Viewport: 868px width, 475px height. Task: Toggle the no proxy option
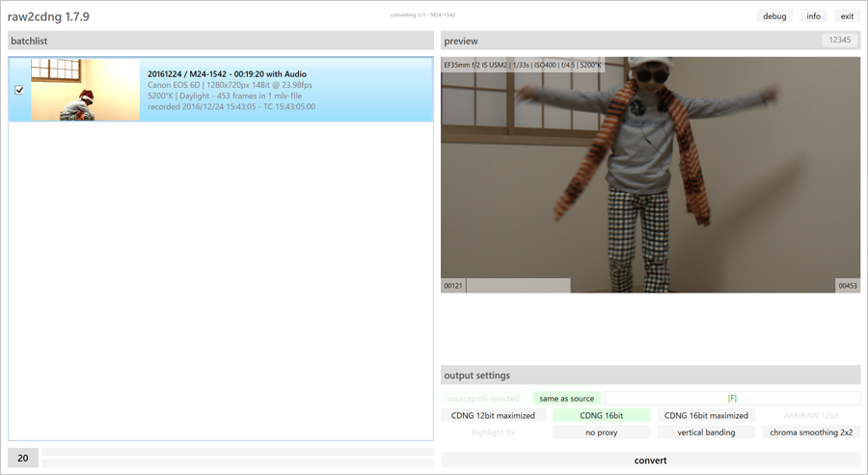pyautogui.click(x=601, y=433)
